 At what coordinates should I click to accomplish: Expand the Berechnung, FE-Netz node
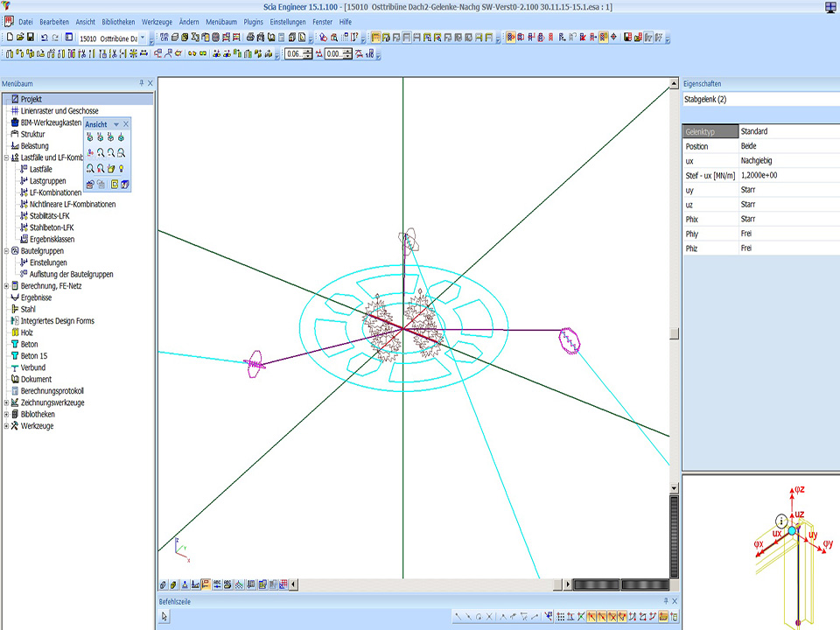[x=6, y=286]
